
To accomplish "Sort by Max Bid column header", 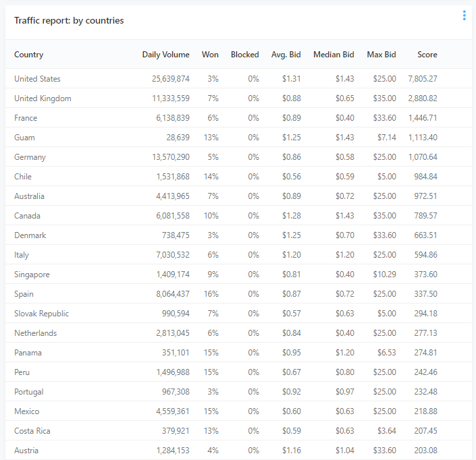I will [x=381, y=55].
